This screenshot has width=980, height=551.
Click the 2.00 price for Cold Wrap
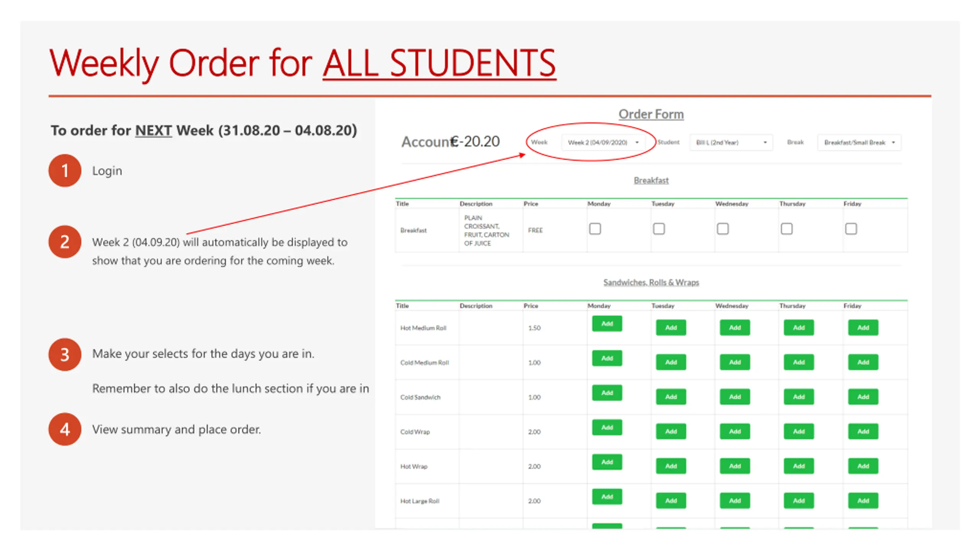point(534,432)
